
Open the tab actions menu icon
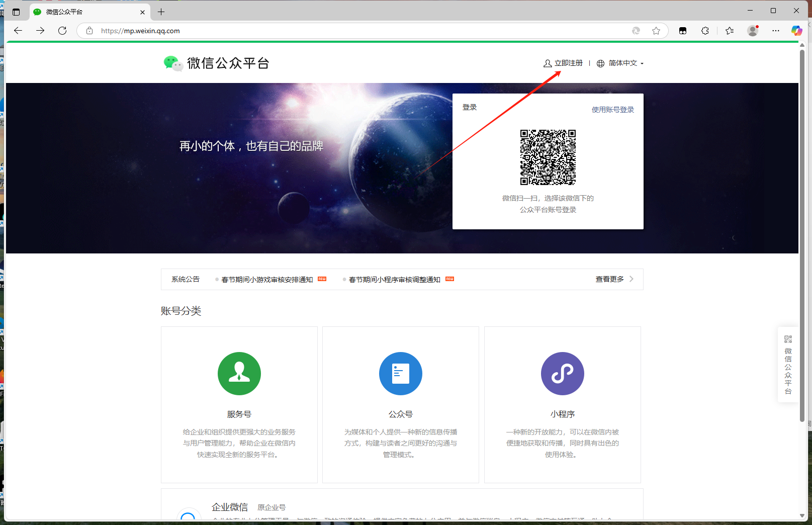pyautogui.click(x=16, y=12)
